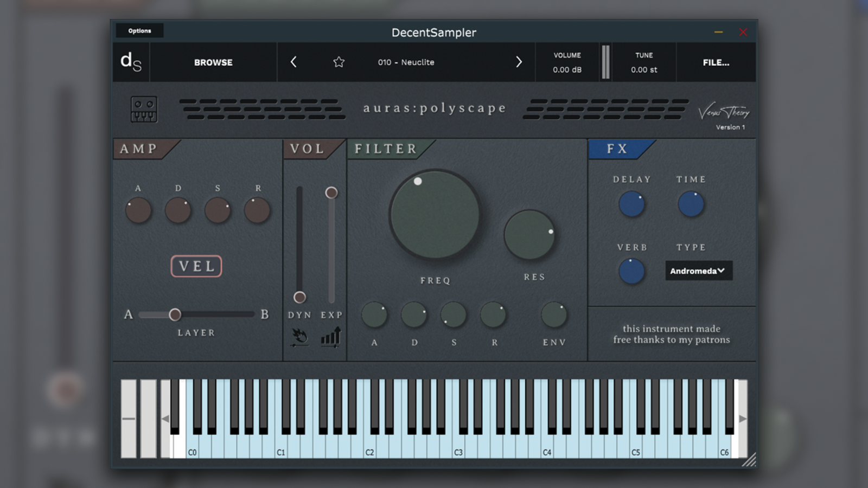Open the reverb TYPE Andromeda dropdown
This screenshot has height=488, width=868.
699,271
